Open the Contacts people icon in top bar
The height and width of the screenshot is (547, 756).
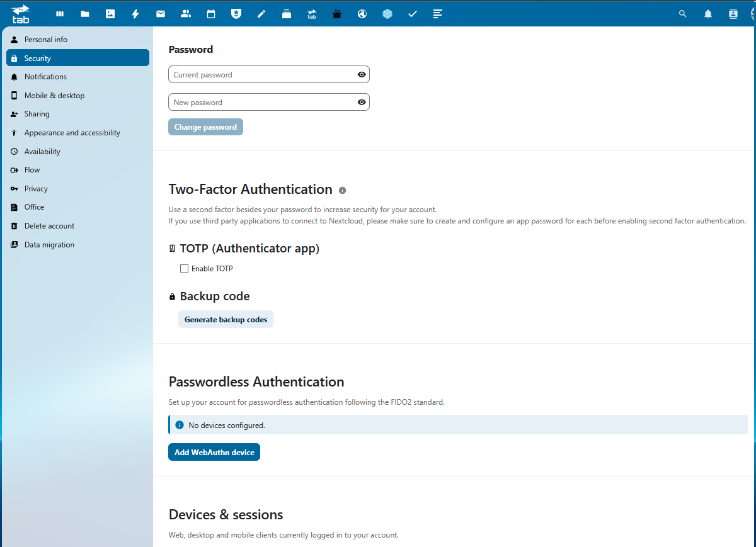186,14
